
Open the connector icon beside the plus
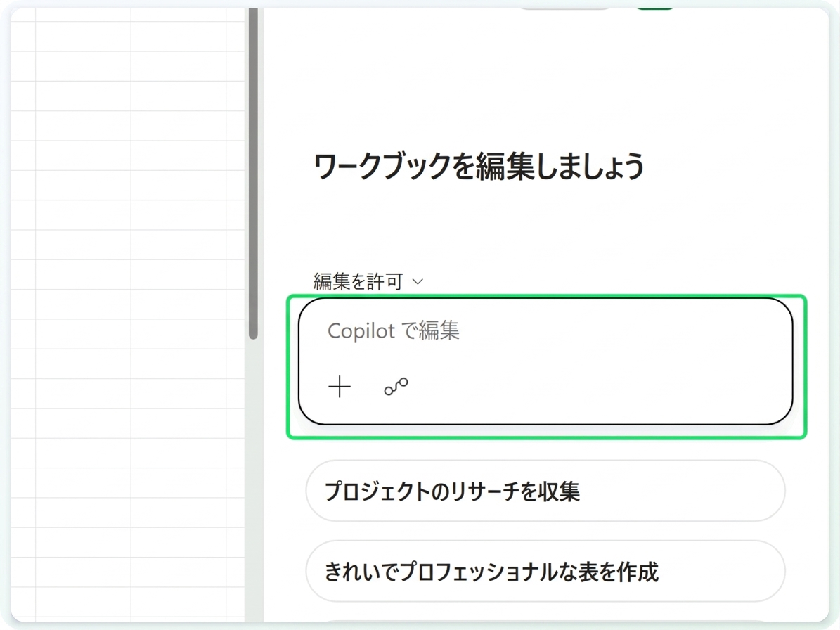point(396,386)
